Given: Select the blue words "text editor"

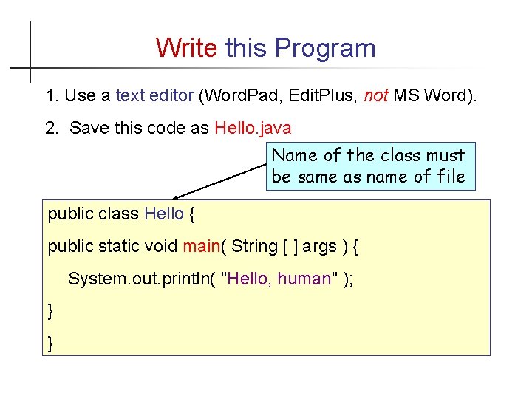Looking at the screenshot, I should click(x=154, y=95).
